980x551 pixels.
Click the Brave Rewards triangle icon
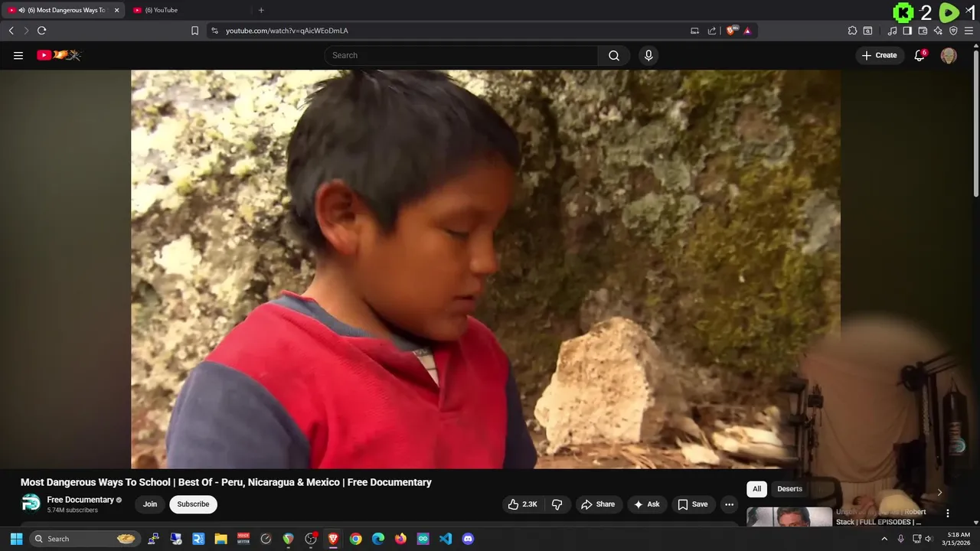tap(747, 31)
